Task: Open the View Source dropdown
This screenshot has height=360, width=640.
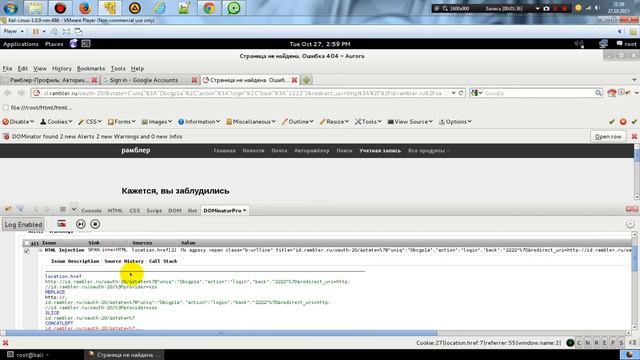Action: pos(410,122)
